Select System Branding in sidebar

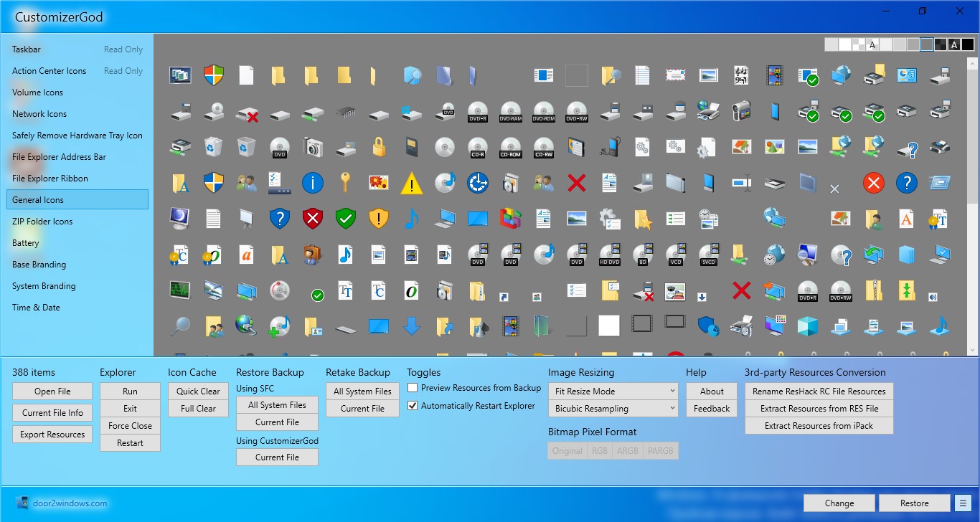click(77, 286)
